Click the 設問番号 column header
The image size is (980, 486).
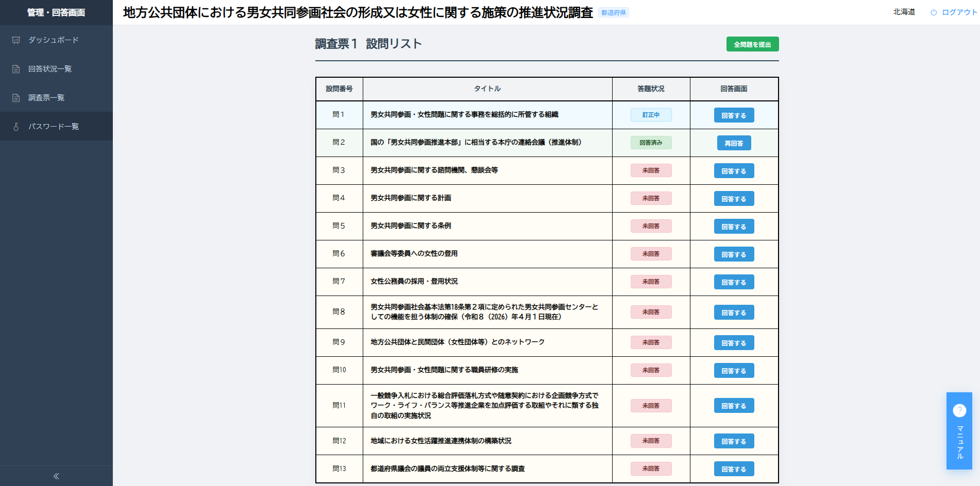click(339, 89)
